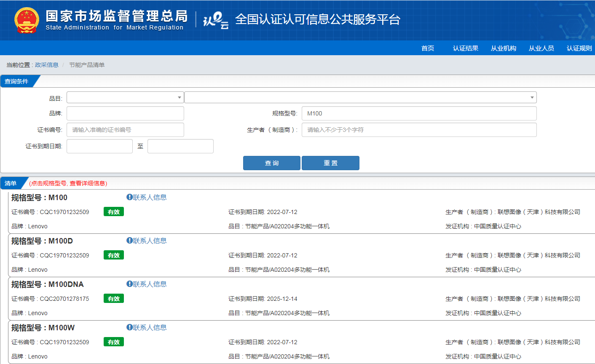This screenshot has height=364, width=595.
Task: Click 全国认证认可信息公共服务平台 title
Action: click(318, 19)
